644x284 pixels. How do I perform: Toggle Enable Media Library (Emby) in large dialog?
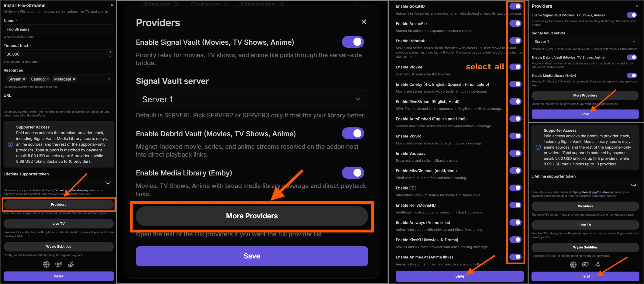(x=353, y=173)
